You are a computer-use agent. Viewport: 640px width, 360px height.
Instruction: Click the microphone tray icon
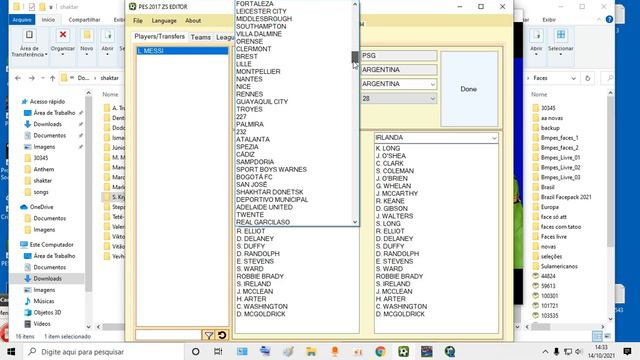click(x=556, y=351)
